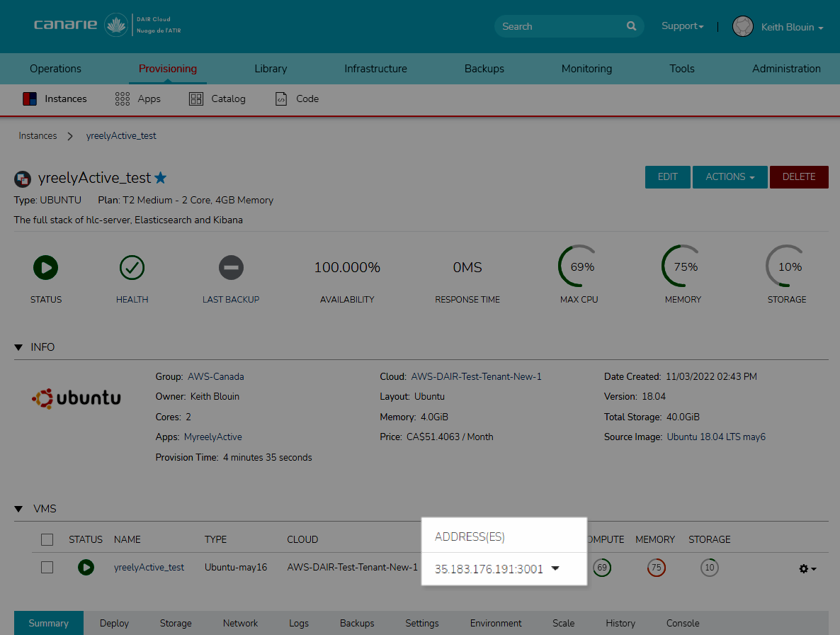The width and height of the screenshot is (840, 635).
Task: Open the ACTIONS dropdown button
Action: 730,177
